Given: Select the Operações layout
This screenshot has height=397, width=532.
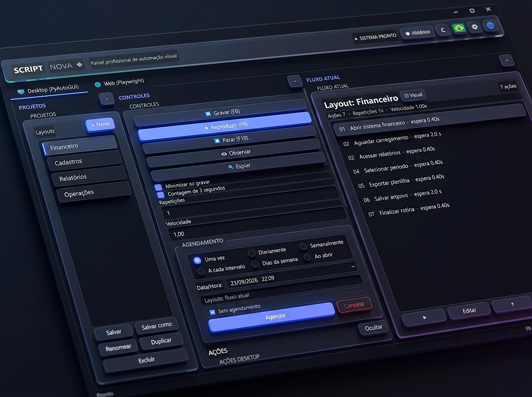Looking at the screenshot, I should point(94,192).
